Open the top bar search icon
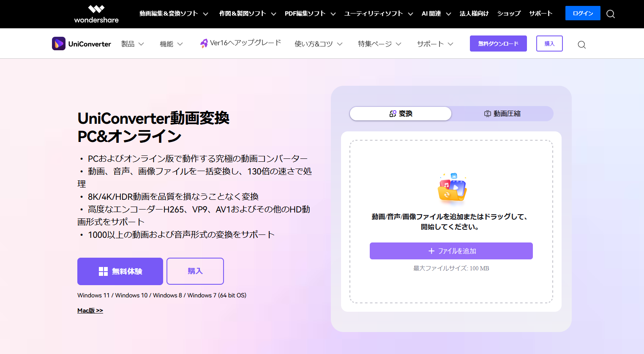The height and width of the screenshot is (354, 644). point(610,14)
